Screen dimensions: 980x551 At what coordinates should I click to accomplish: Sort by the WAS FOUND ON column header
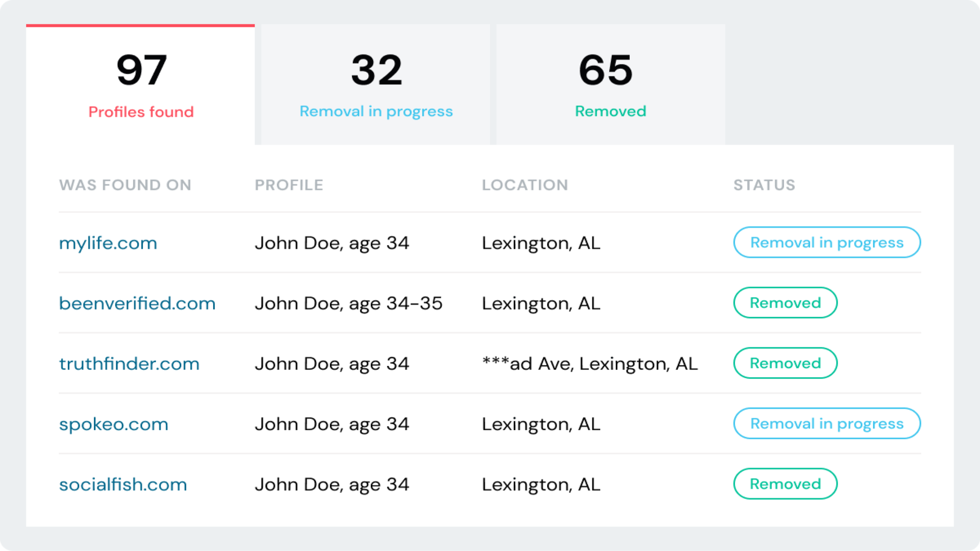coord(125,185)
